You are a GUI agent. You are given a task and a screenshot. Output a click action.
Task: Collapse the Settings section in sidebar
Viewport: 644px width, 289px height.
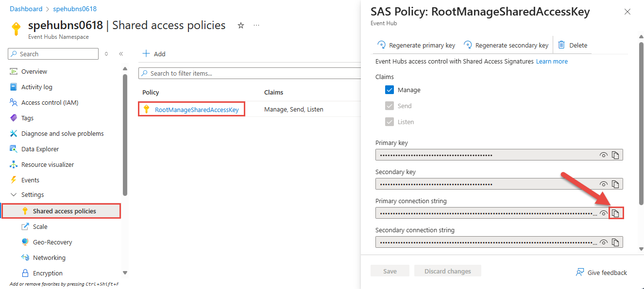tap(14, 195)
